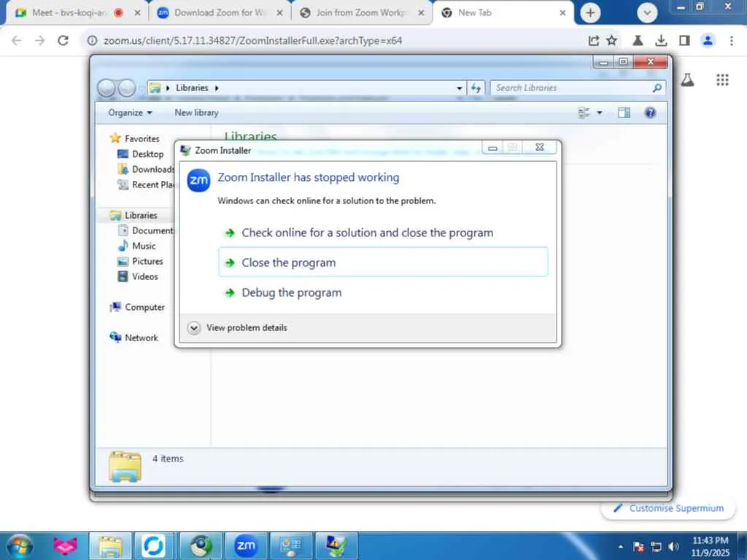Go back in Explorer navigation
This screenshot has width=747, height=560.
click(107, 88)
